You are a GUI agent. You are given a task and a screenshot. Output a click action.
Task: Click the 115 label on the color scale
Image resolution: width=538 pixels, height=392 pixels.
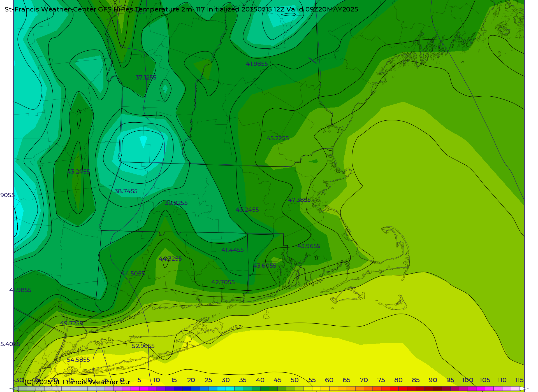click(x=520, y=380)
